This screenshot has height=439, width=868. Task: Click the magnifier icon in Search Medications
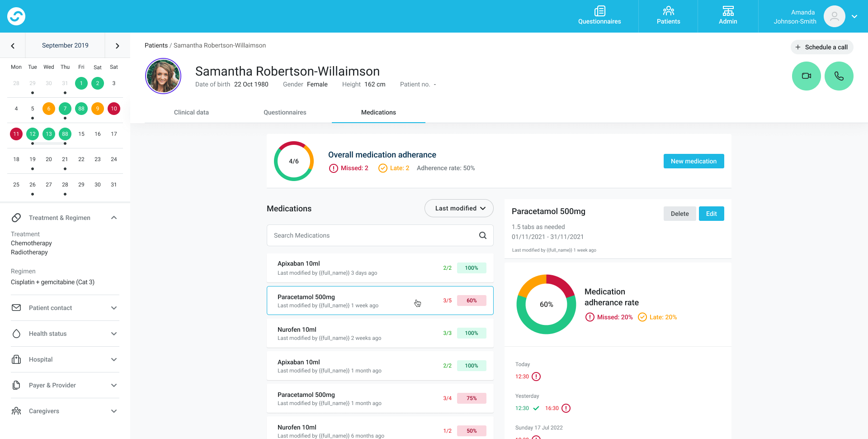click(x=482, y=235)
